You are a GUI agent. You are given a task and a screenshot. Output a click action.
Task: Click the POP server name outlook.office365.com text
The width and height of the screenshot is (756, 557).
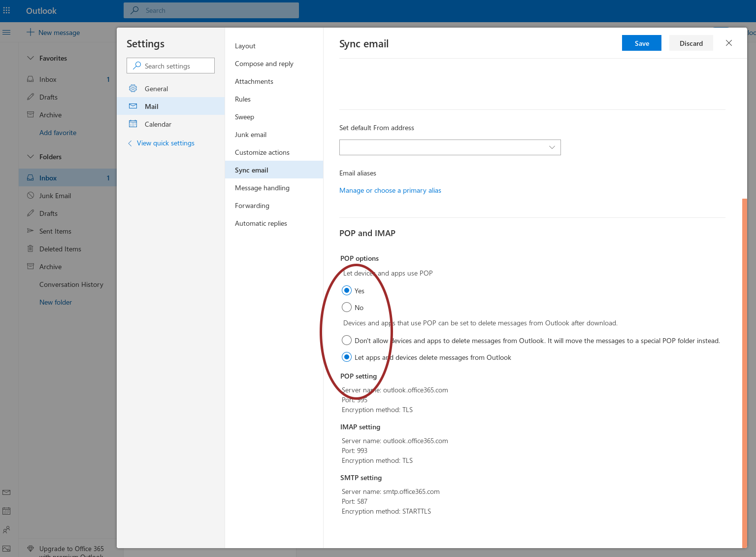pos(416,390)
